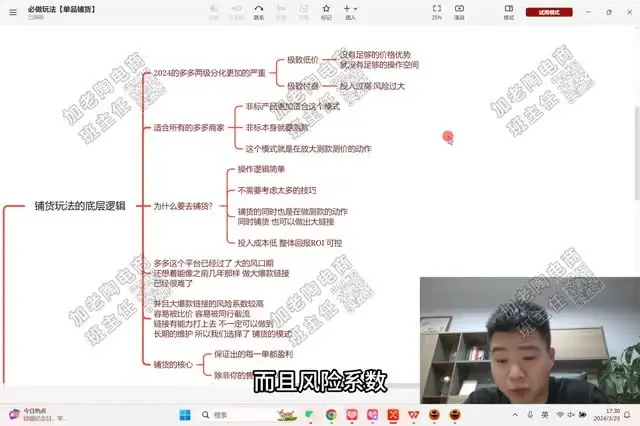This screenshot has width=640, height=426.
Task: Click the 试用模式 trial mode button
Action: tap(556, 13)
